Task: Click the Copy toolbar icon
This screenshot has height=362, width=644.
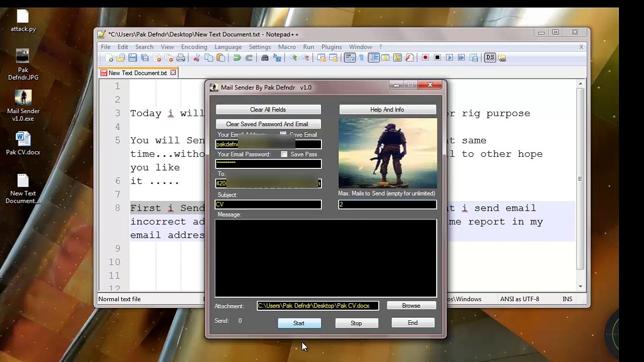Action: click(x=208, y=58)
